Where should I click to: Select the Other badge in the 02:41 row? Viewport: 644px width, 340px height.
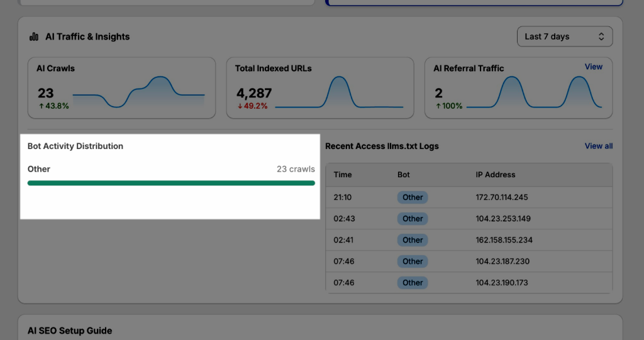413,240
